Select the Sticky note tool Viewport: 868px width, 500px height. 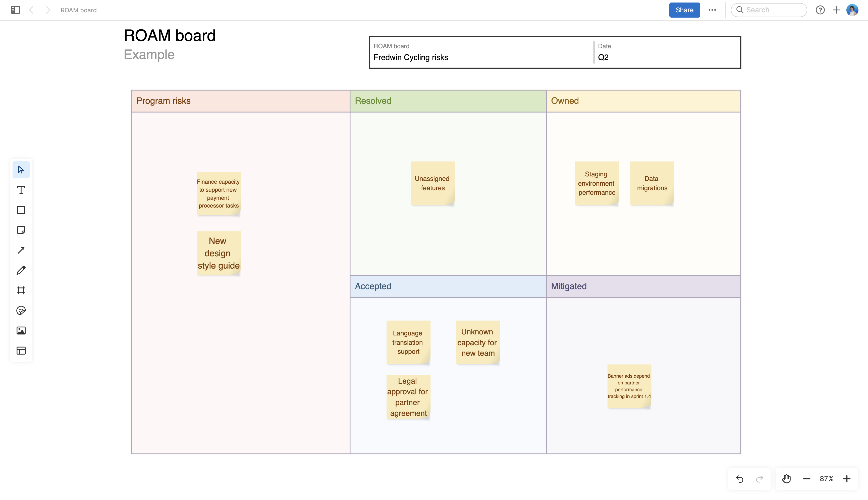tap(21, 230)
